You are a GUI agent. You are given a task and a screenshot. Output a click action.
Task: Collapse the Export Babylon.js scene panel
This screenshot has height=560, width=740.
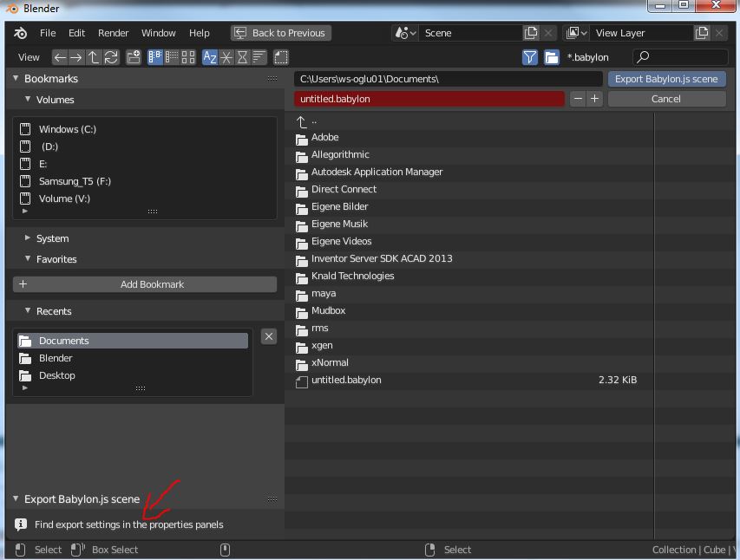click(x=16, y=498)
